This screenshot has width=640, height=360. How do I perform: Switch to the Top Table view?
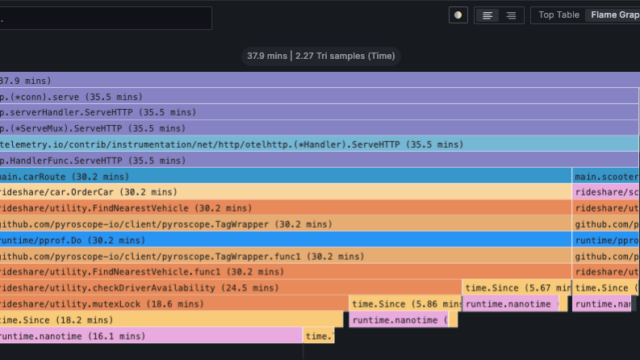click(x=558, y=15)
